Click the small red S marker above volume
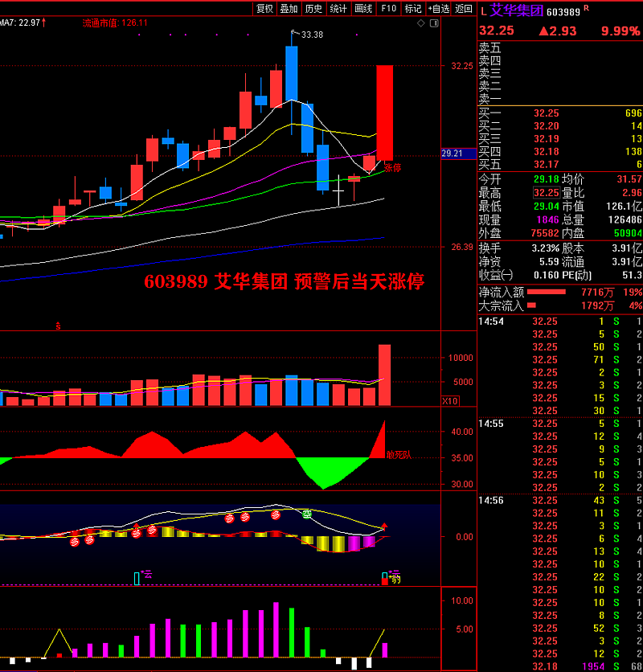Viewport: 643px width, 672px height. tap(58, 326)
